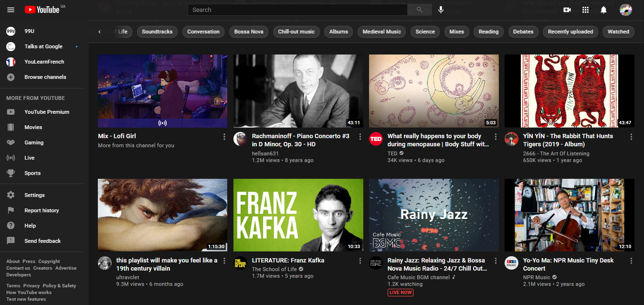644x305 pixels.
Task: Select the Debates chip
Action: click(523, 32)
